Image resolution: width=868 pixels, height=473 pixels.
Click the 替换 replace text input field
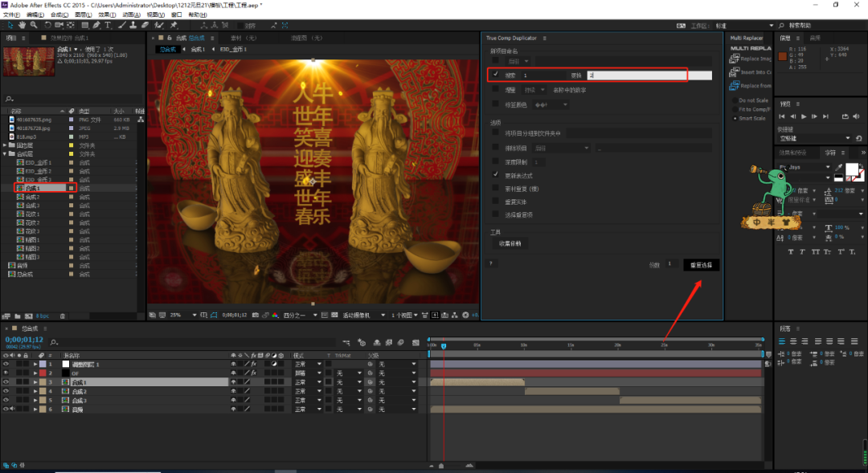point(650,75)
